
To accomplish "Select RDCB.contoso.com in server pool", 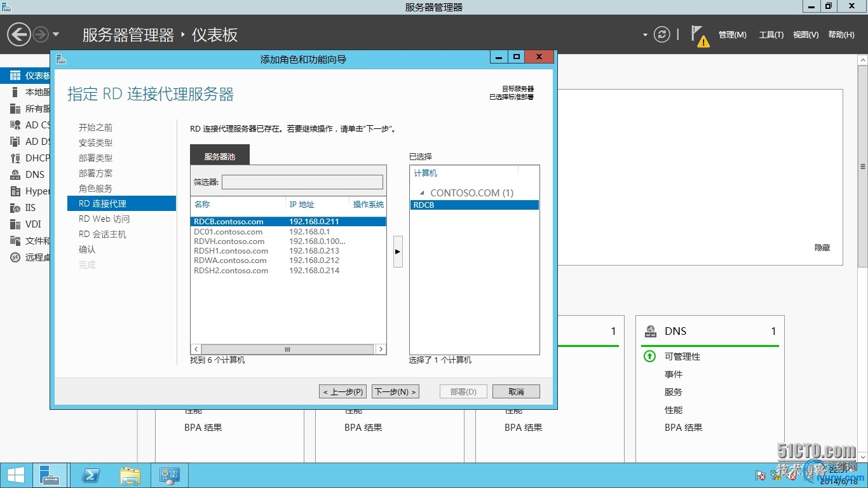I will (288, 222).
